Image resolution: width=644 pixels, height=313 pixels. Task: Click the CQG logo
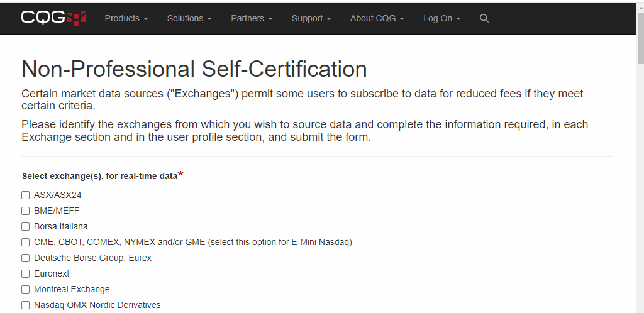54,18
